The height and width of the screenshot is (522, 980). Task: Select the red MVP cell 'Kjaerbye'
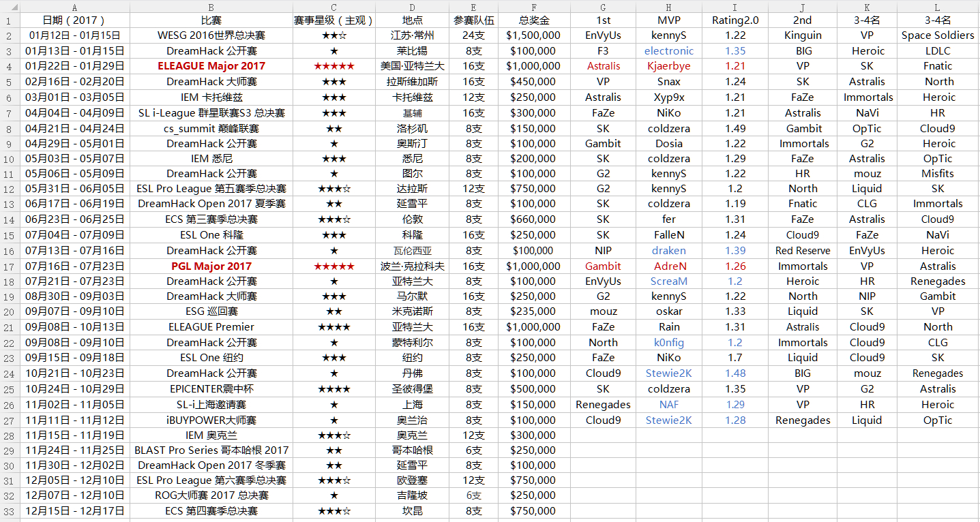tap(669, 66)
